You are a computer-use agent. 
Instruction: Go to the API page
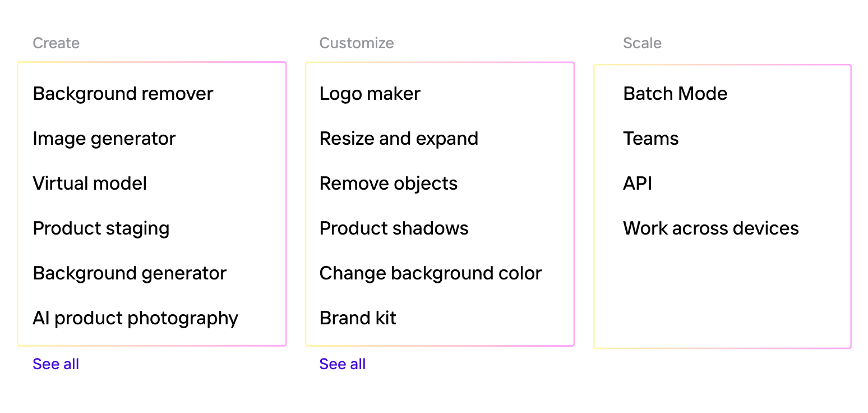[x=638, y=183]
